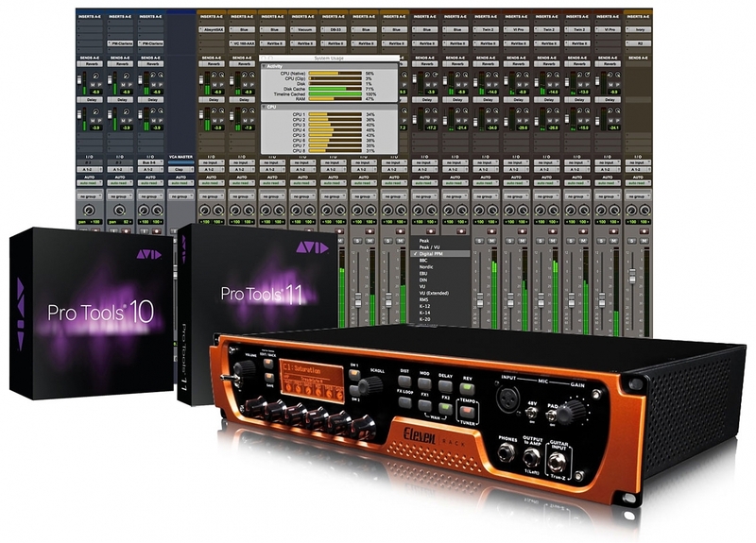This screenshot has width=756, height=543.
Task: Click the FX2 button on Eleven Rack
Action: [x=445, y=409]
